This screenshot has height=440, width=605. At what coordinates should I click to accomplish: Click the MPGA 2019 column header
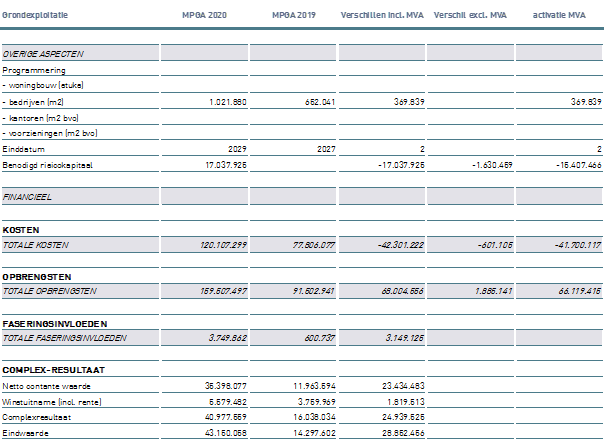tap(291, 17)
